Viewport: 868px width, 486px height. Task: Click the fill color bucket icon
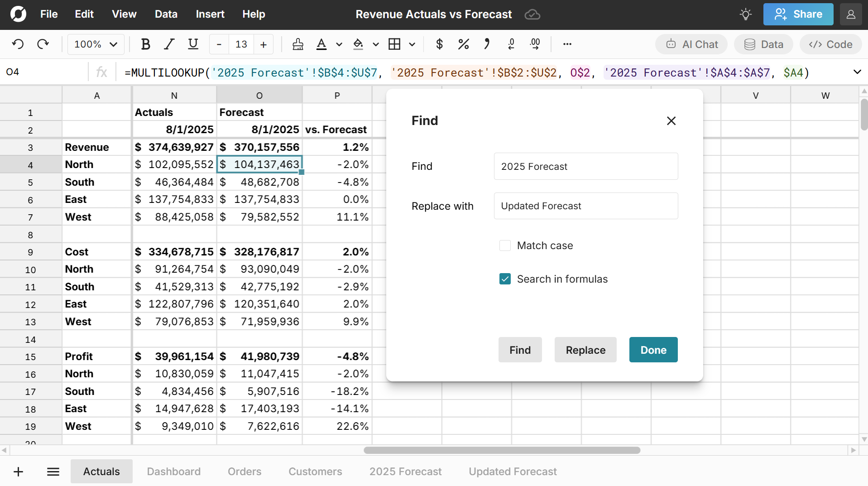coord(358,44)
